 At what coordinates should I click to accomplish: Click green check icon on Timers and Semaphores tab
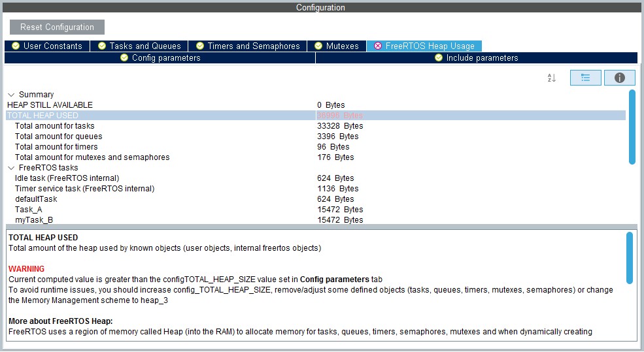(200, 46)
